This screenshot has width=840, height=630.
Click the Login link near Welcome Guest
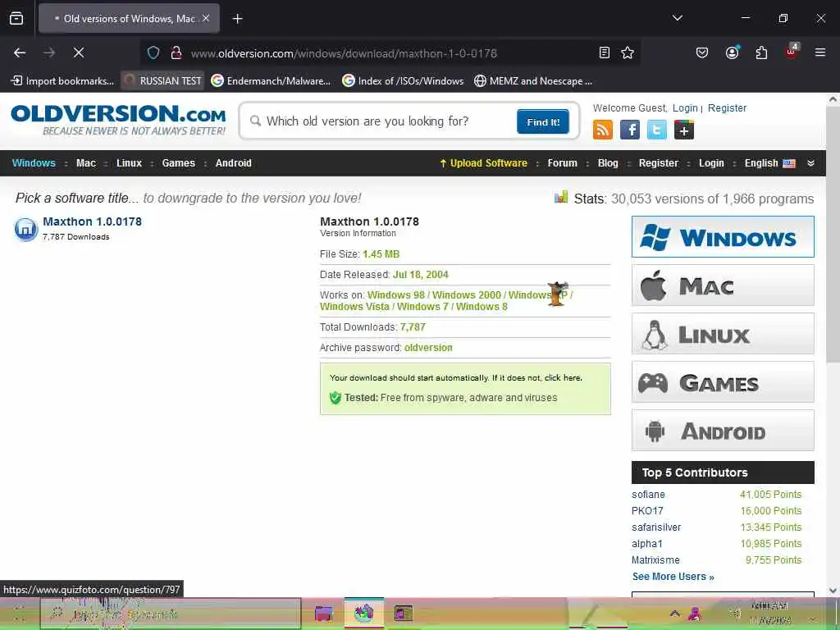(x=685, y=107)
